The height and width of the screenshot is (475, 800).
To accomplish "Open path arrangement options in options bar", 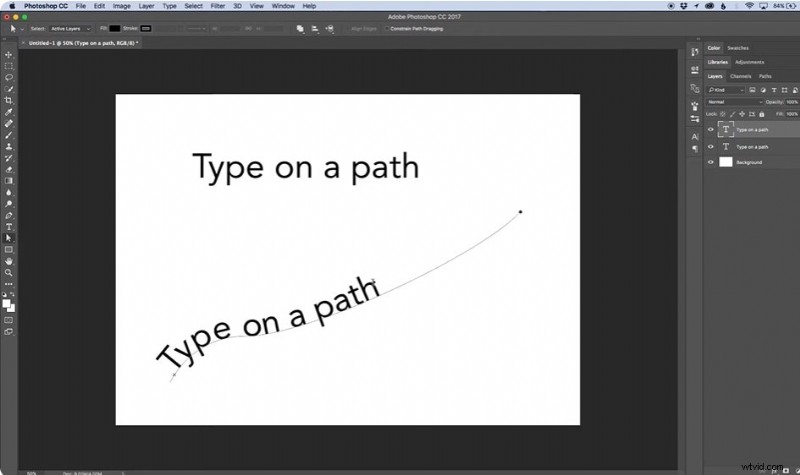I will coord(330,29).
